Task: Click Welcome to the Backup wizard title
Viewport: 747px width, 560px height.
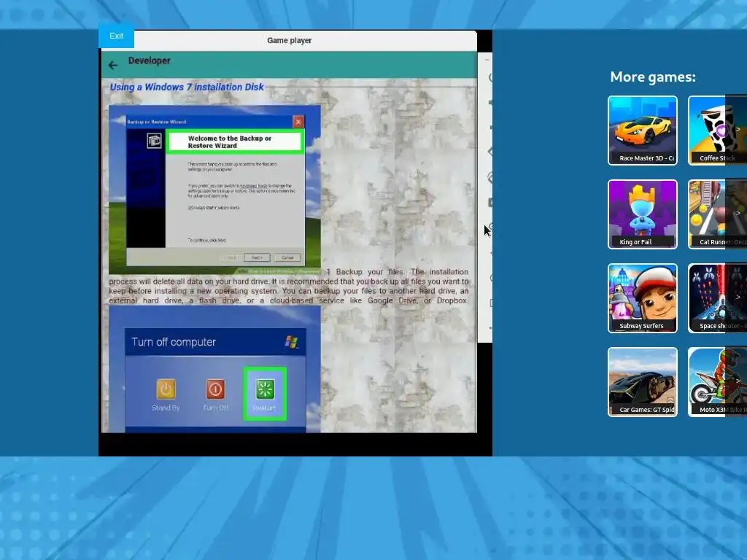Action: pyautogui.click(x=230, y=142)
